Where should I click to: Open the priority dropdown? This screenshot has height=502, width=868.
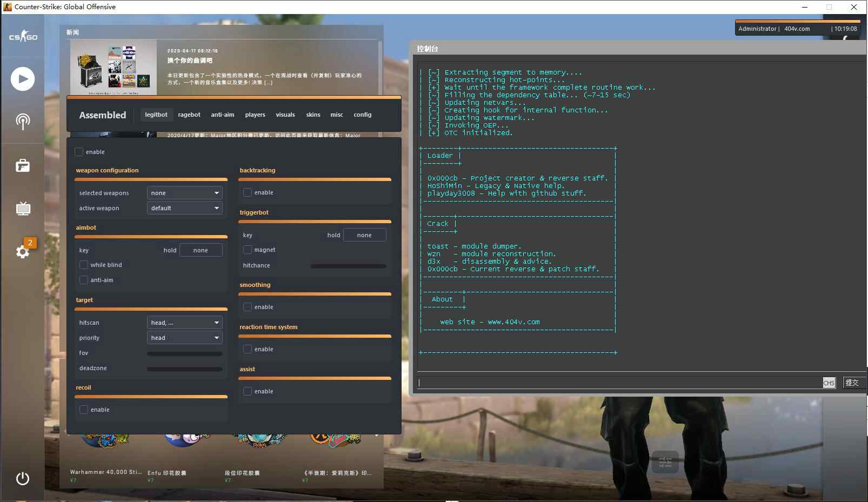(x=185, y=338)
